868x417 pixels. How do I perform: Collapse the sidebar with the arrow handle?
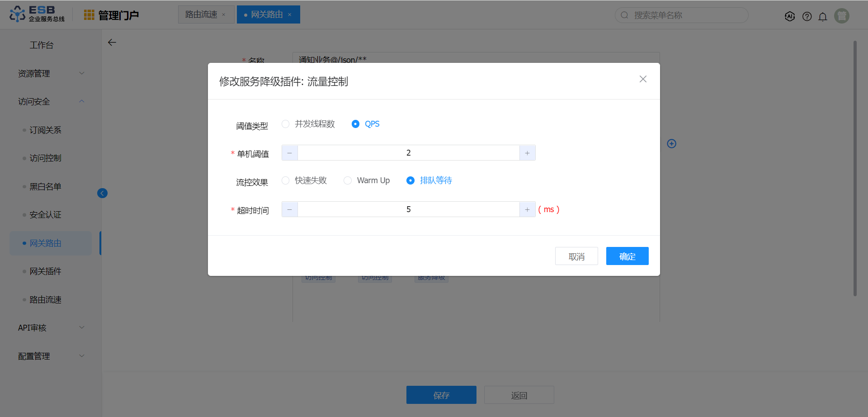pos(102,194)
